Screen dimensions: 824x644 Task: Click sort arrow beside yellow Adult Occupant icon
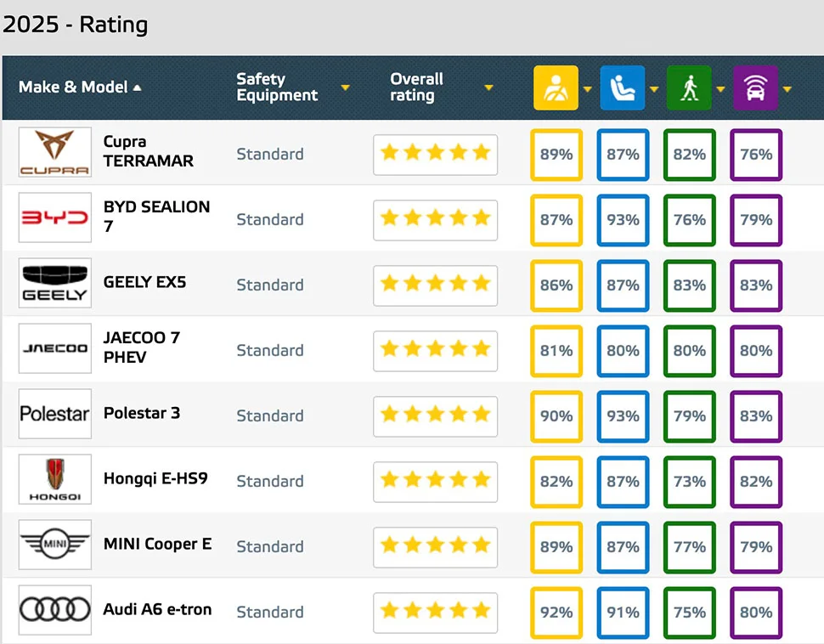(588, 89)
